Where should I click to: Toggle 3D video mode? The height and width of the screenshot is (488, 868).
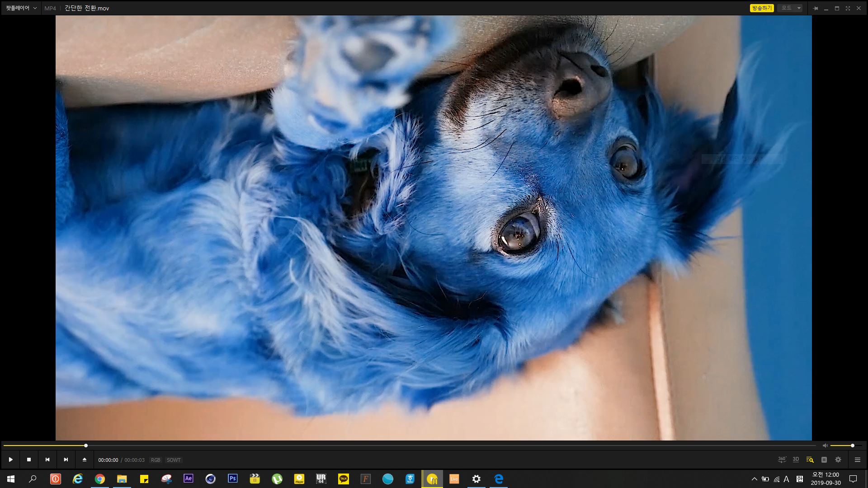coord(796,460)
